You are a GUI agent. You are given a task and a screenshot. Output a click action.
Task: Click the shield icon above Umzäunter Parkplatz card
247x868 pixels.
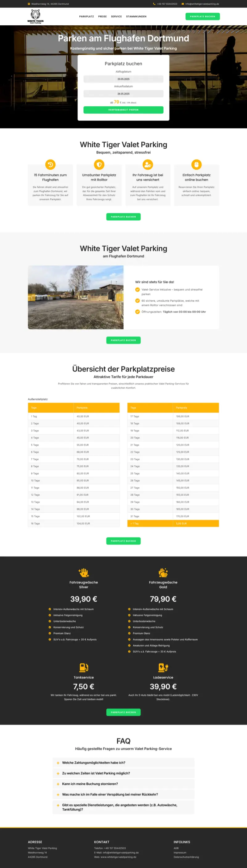click(x=99, y=164)
